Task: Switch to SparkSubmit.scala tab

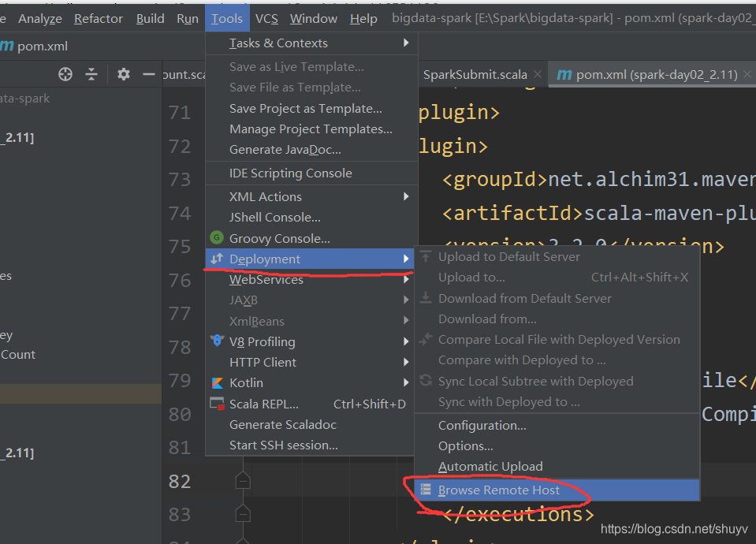Action: pyautogui.click(x=475, y=75)
